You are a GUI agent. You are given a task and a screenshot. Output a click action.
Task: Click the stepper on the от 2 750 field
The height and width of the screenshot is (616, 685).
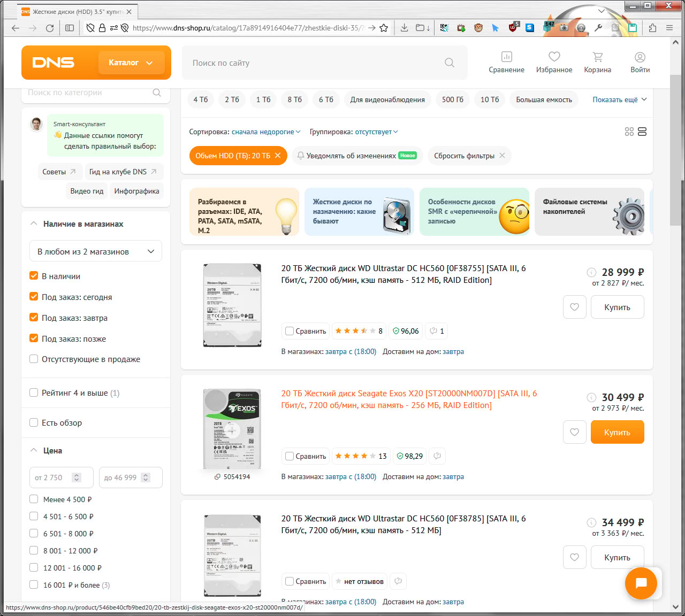(x=77, y=478)
